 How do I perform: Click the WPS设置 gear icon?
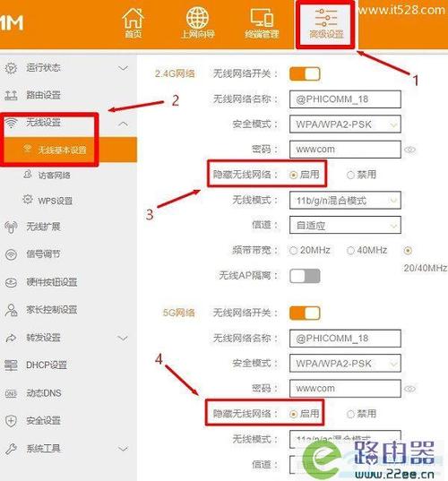click(x=28, y=200)
